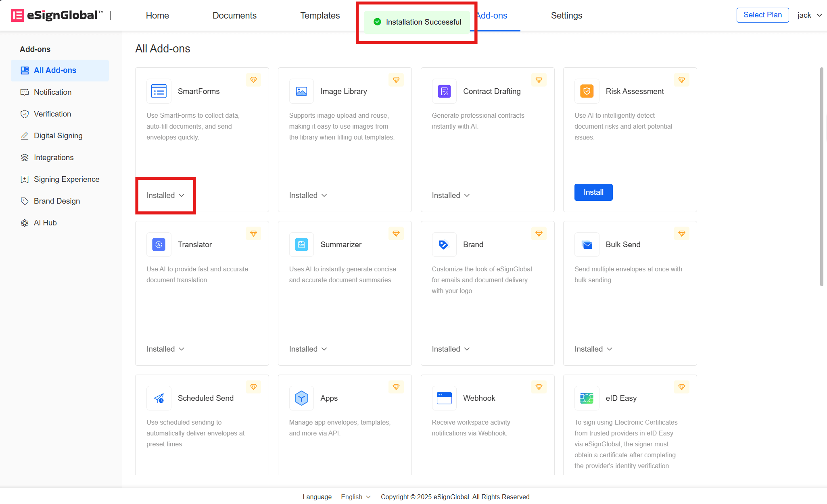
Task: Click the Image Library add-on icon
Action: [301, 91]
